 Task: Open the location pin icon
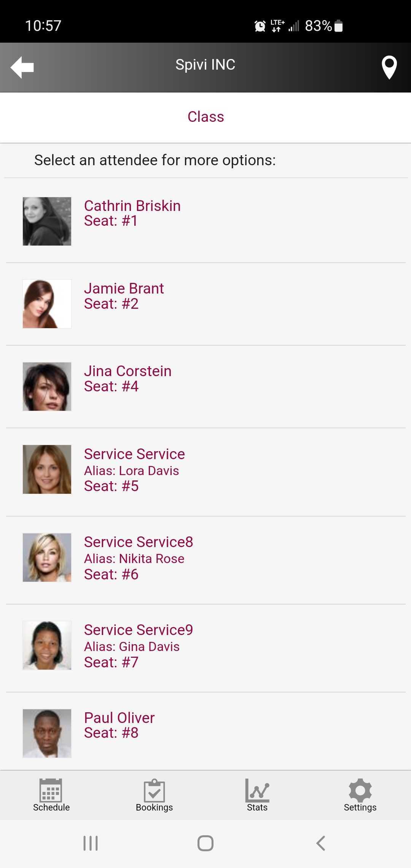pyautogui.click(x=389, y=67)
